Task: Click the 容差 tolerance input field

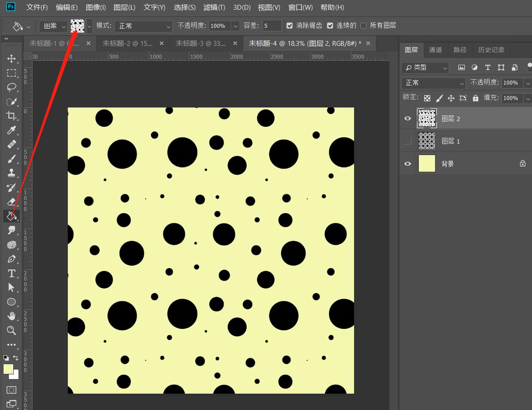Action: tap(272, 26)
